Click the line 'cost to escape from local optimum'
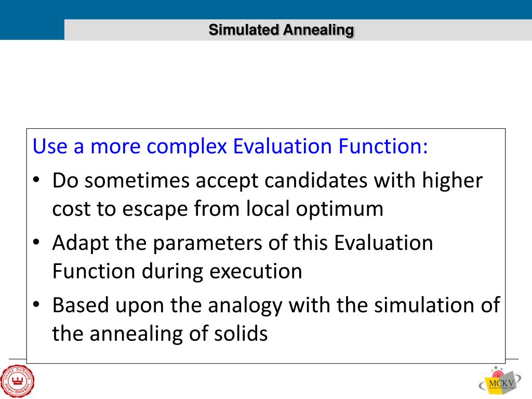Viewport: 532px width, 399px height. coord(218,209)
